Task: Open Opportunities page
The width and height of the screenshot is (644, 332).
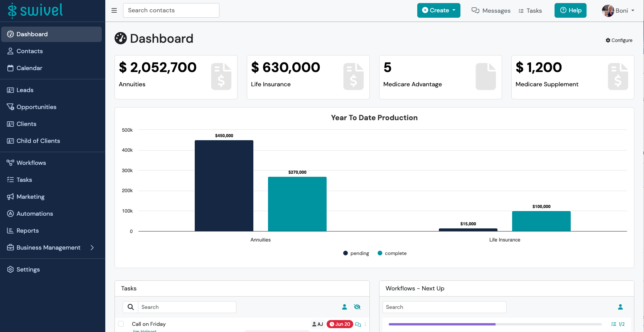Action: click(52, 107)
